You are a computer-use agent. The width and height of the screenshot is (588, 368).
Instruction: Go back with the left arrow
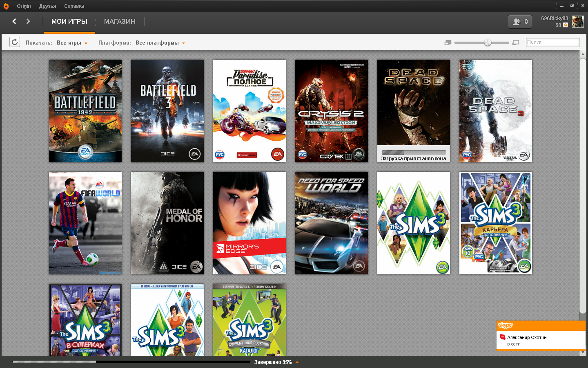[14, 21]
